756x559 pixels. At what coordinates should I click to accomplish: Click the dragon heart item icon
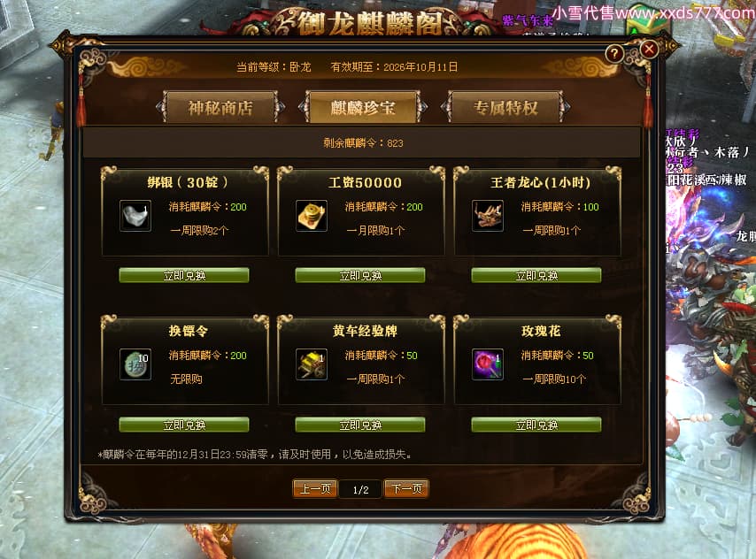coord(488,216)
